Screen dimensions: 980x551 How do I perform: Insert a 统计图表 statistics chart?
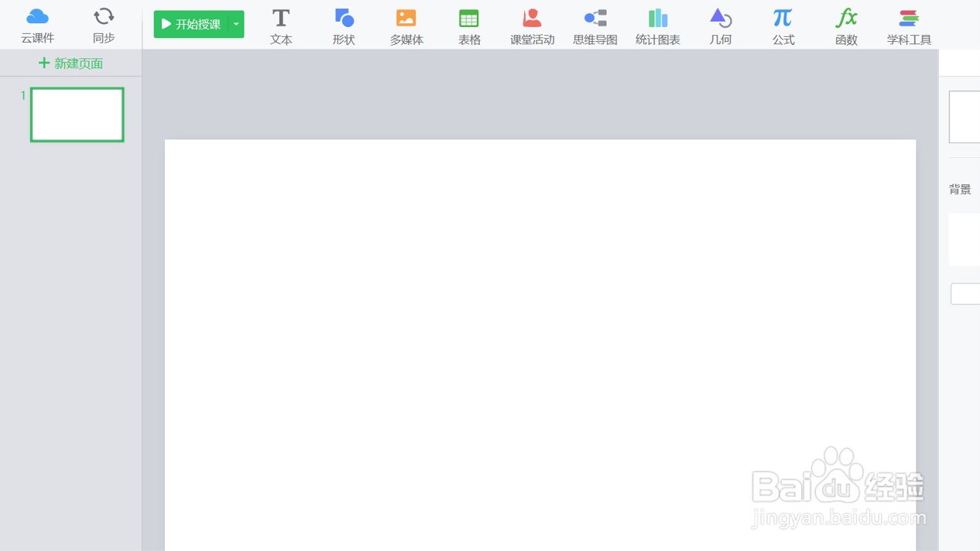[x=658, y=26]
